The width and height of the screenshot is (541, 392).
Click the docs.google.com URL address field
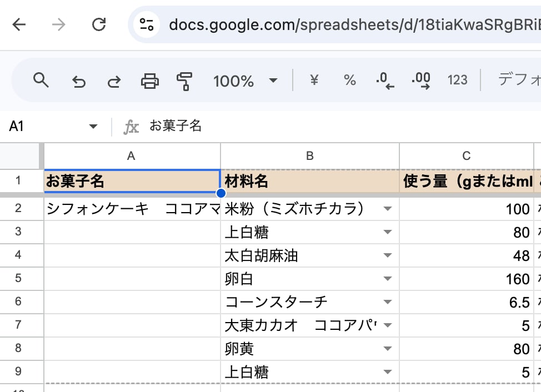coord(355,25)
